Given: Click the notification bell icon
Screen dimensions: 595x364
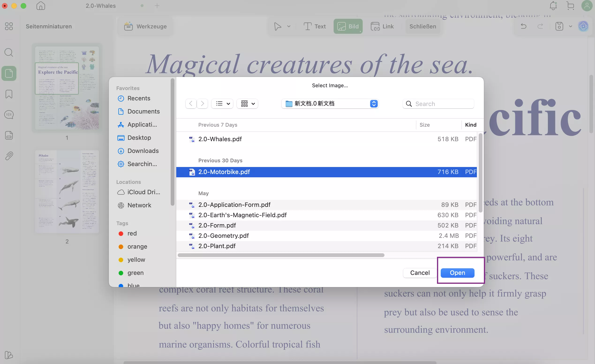Looking at the screenshot, I should click(x=553, y=6).
